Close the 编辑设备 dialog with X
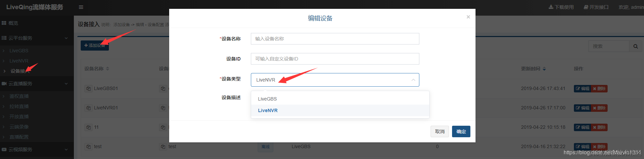The height and width of the screenshot is (159, 644). pyautogui.click(x=468, y=17)
